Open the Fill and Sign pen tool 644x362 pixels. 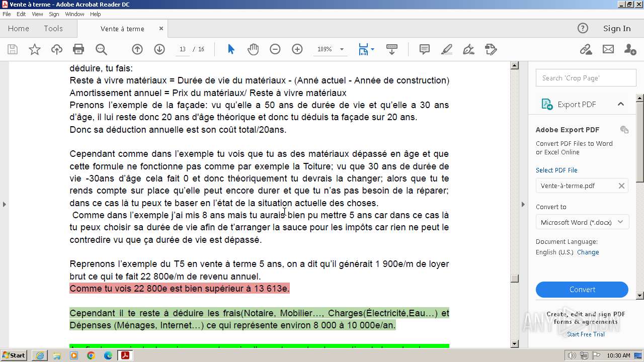point(468,49)
